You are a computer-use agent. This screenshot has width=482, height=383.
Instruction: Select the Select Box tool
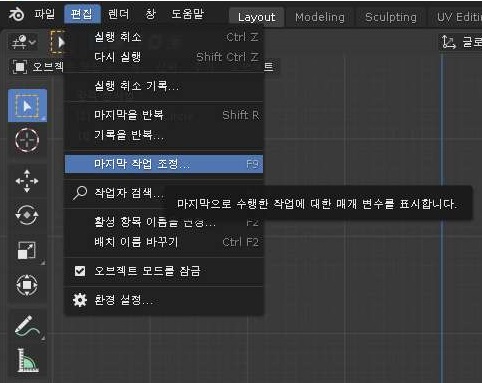(x=27, y=106)
